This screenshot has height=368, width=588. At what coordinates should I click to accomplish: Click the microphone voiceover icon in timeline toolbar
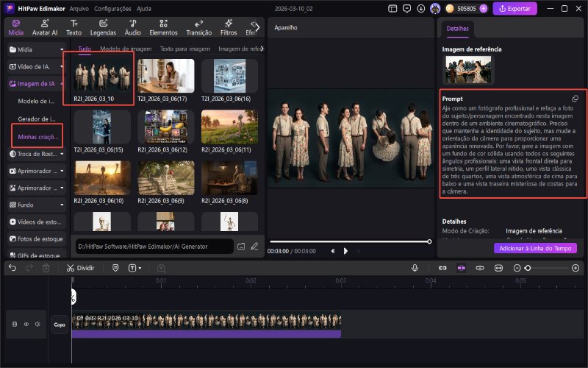coord(415,268)
